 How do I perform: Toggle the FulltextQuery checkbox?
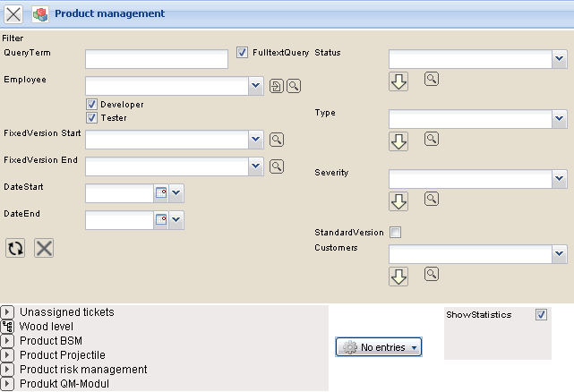click(x=242, y=53)
